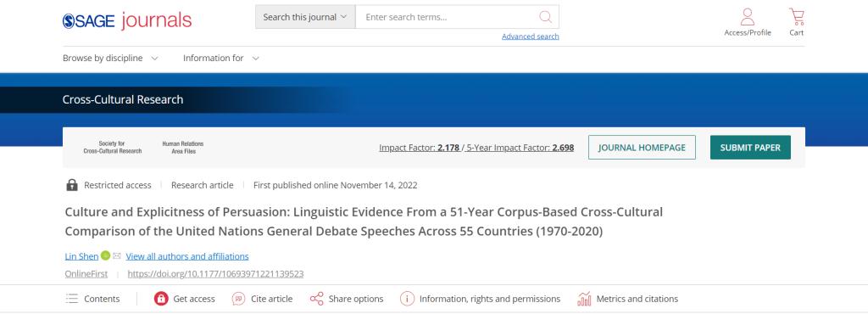The height and width of the screenshot is (314, 868).
Task: Open Contents list icon
Action: pos(72,299)
